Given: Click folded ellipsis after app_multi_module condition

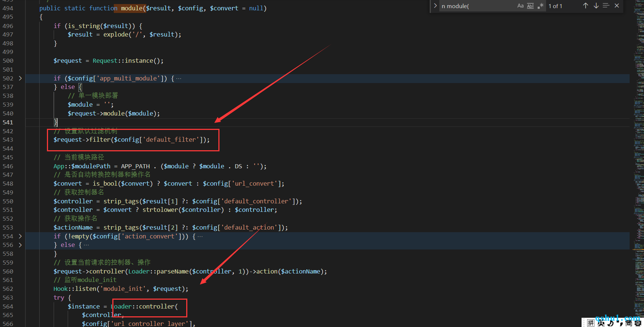Looking at the screenshot, I should tap(179, 78).
